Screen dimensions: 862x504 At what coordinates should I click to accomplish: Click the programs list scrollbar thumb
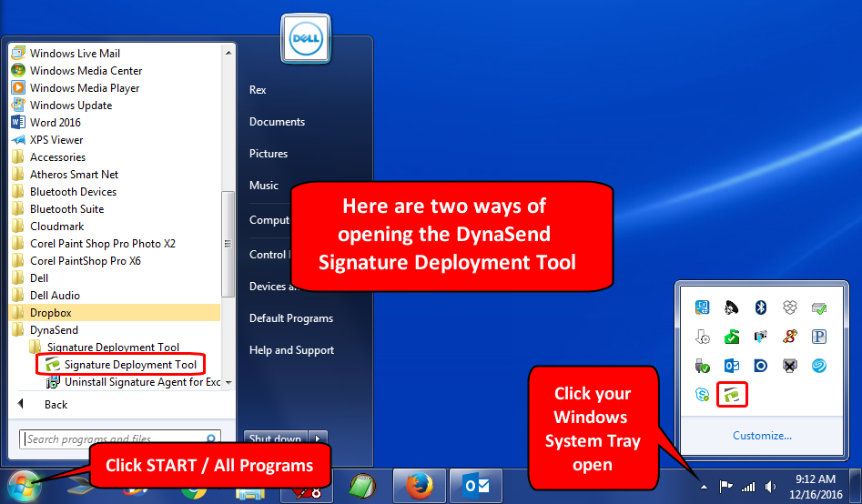point(228,244)
